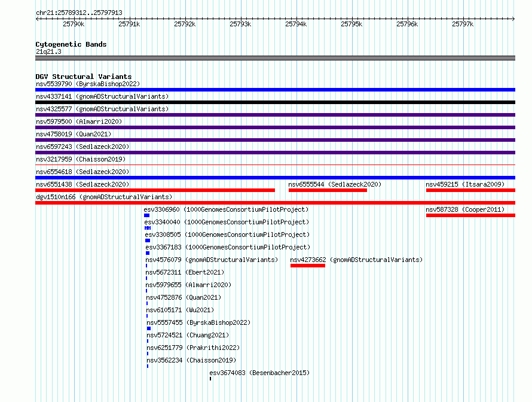
Task: Select the blue nsv6554618 Sedlazeck2020 bar
Action: (x=275, y=178)
